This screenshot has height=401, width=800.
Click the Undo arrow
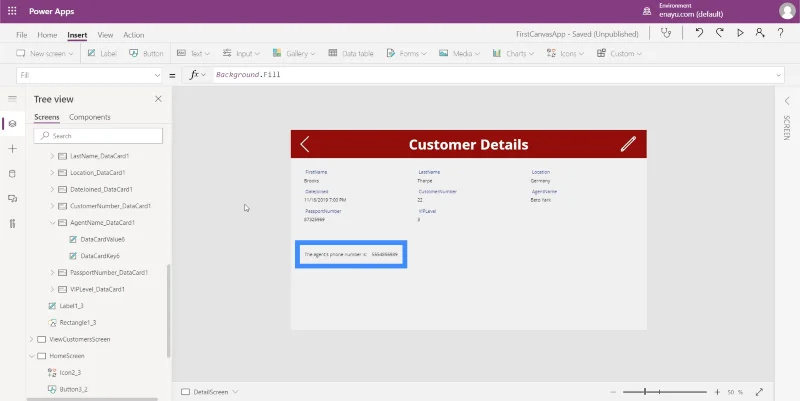coord(699,33)
